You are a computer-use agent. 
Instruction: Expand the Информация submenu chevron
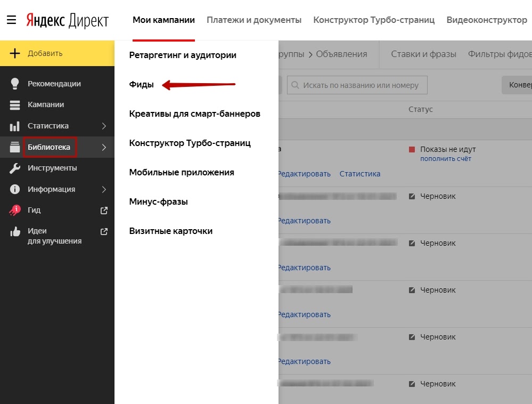tap(104, 189)
